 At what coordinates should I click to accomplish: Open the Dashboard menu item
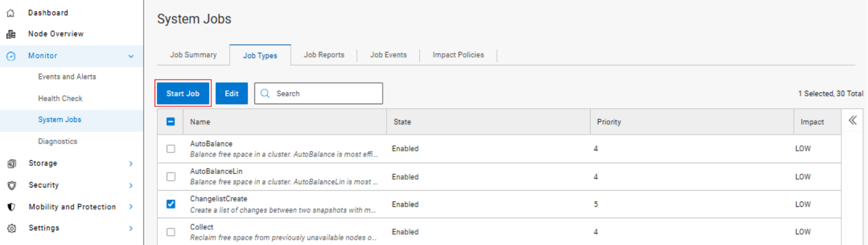click(x=48, y=13)
